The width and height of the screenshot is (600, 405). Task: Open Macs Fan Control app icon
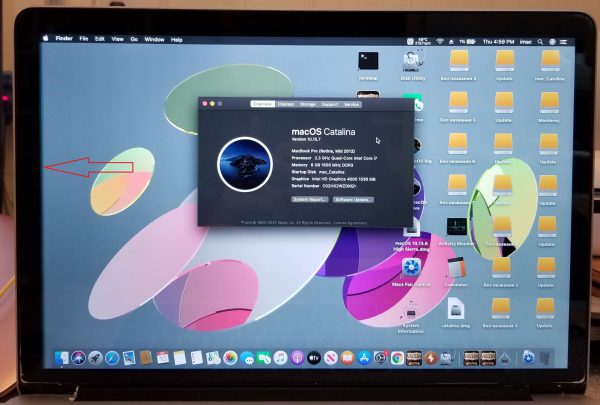click(410, 269)
